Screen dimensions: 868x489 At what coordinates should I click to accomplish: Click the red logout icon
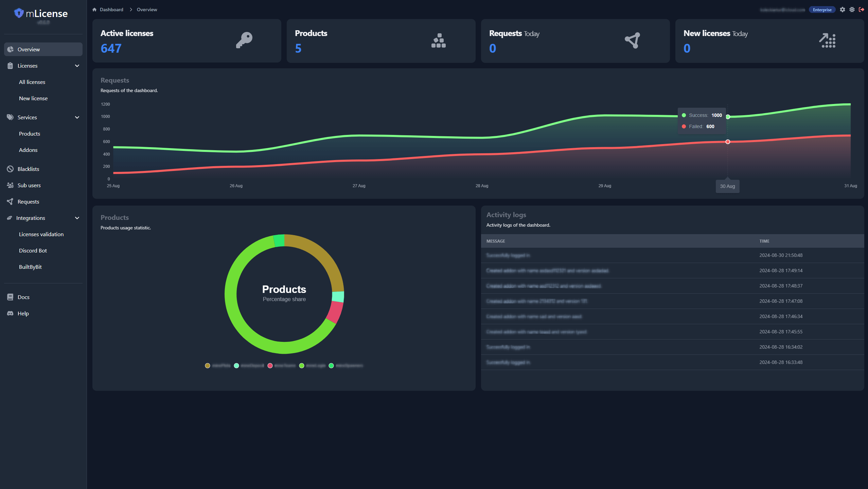pyautogui.click(x=861, y=10)
